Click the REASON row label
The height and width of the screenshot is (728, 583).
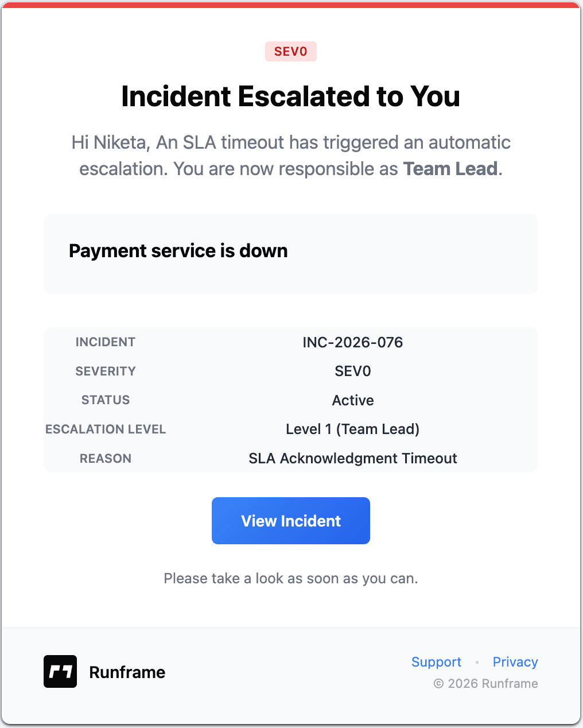tap(105, 458)
